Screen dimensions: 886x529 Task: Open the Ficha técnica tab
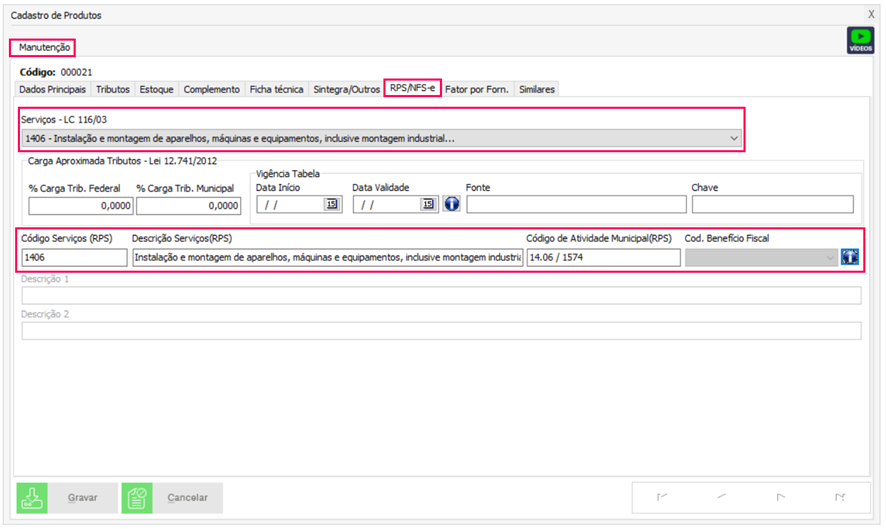click(277, 89)
